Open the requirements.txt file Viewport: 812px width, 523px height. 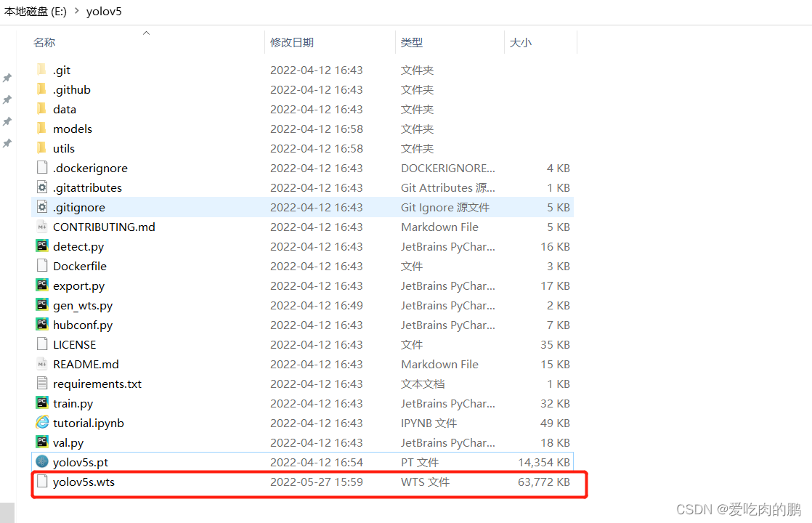[97, 384]
